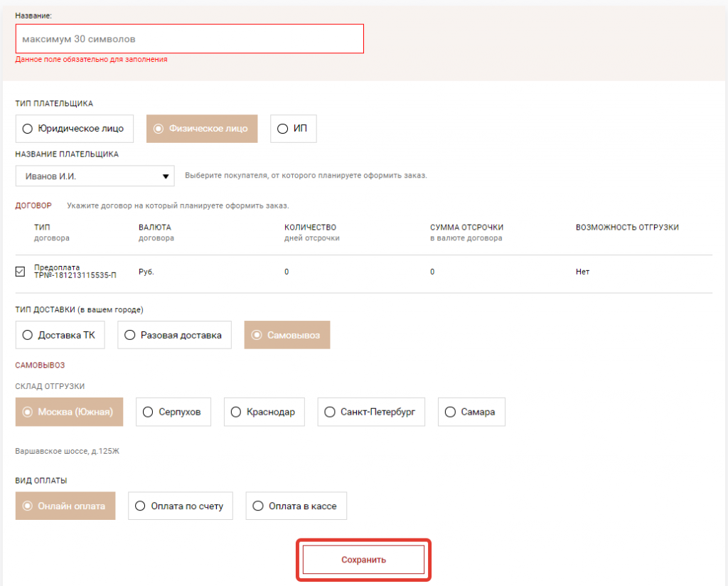Click the Руб. currency cell
The height and width of the screenshot is (586, 728).
pos(146,272)
